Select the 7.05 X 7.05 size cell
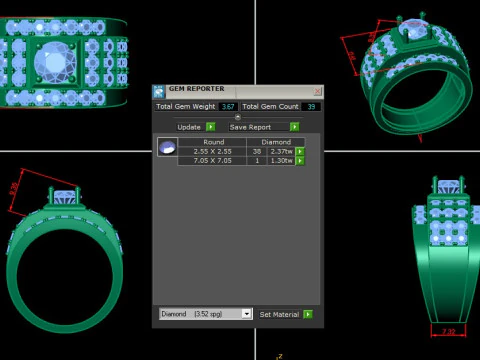Viewport: 480px width, 360px height. pos(212,161)
